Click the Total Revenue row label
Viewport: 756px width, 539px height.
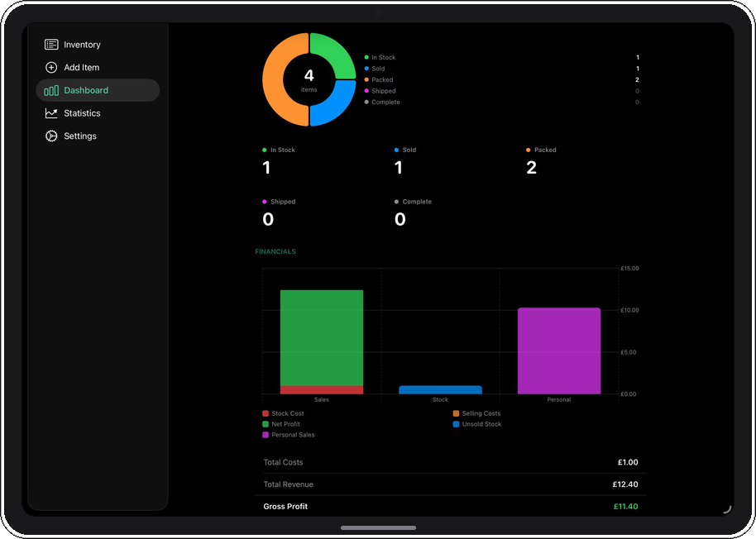pos(288,484)
